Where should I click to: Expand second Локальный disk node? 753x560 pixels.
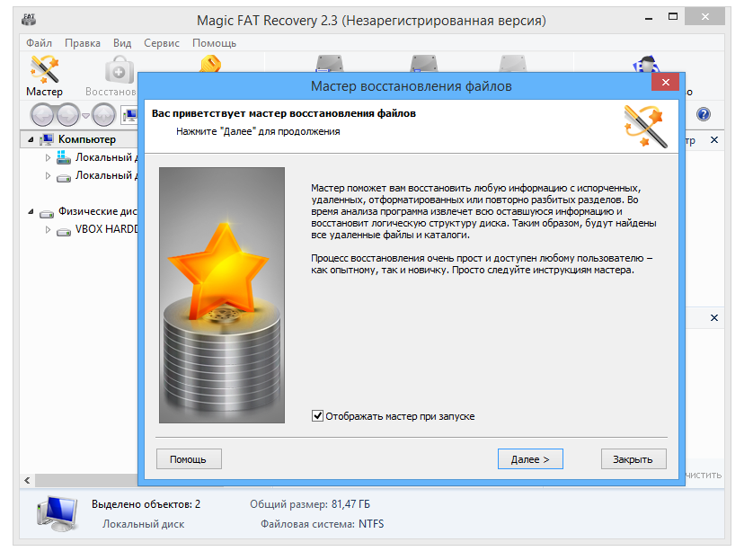[x=48, y=176]
